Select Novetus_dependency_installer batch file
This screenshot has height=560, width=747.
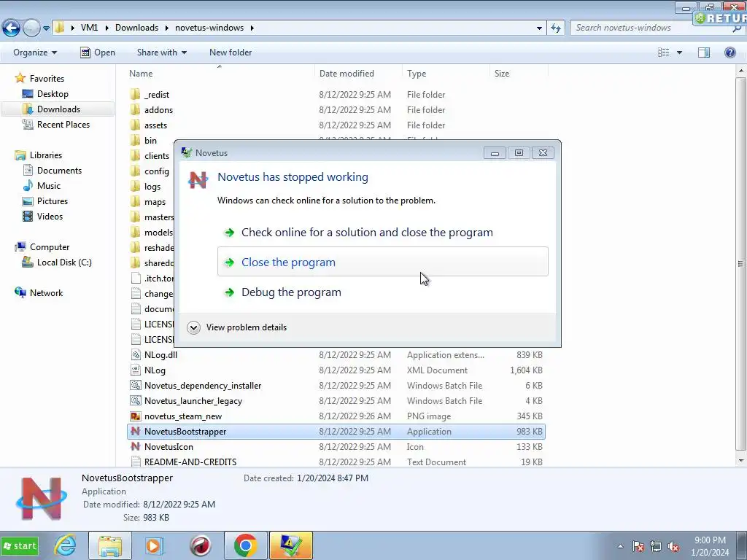(x=203, y=385)
